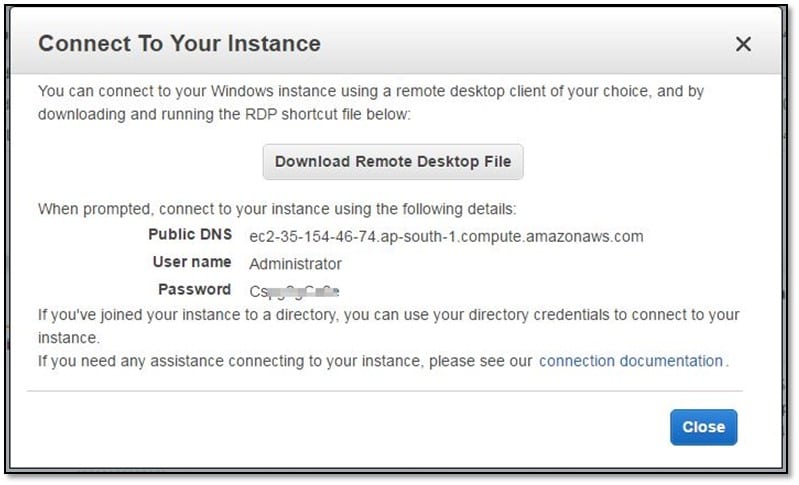Click the User name label
This screenshot has width=799, height=485.
point(192,263)
